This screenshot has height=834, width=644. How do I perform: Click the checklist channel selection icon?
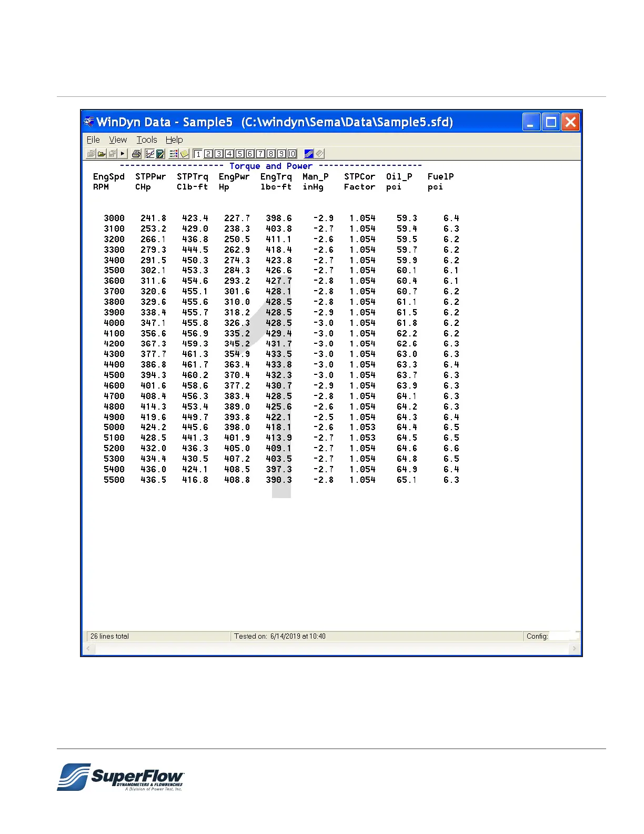[x=174, y=154]
